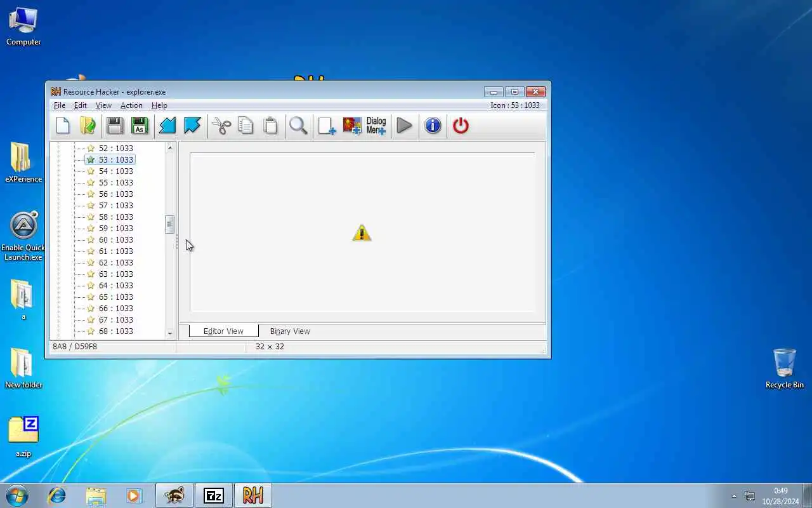Image resolution: width=812 pixels, height=508 pixels.
Task: Compile script with the gray play icon
Action: click(x=404, y=126)
